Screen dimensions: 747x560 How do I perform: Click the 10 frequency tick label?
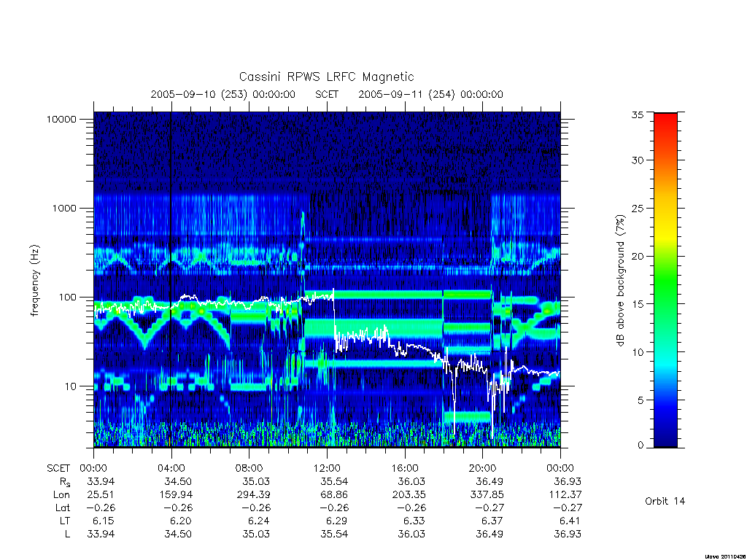point(71,386)
